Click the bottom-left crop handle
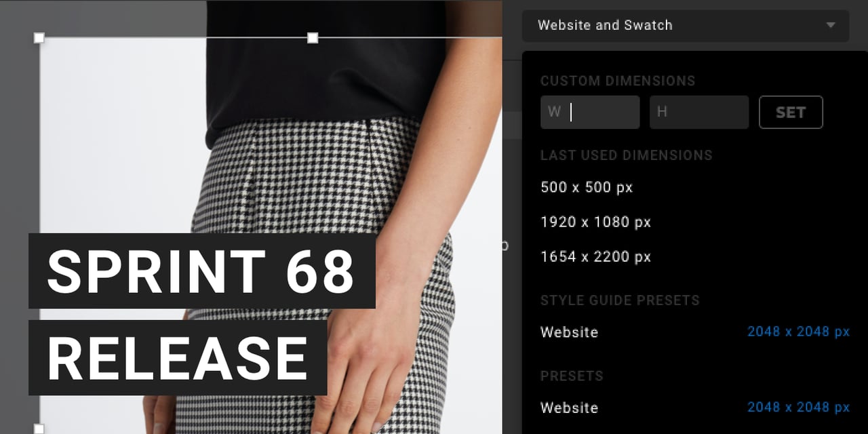 pos(39,428)
